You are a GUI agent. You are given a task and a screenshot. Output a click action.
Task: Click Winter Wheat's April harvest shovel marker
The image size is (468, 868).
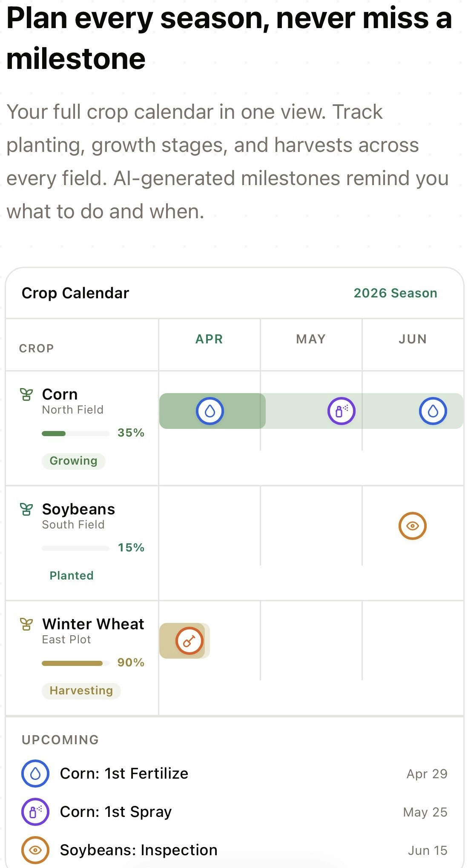(189, 640)
